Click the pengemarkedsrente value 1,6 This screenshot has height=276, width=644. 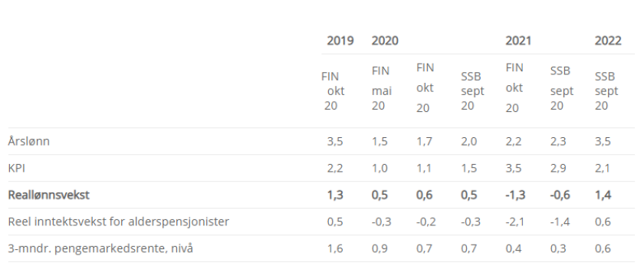(335, 248)
